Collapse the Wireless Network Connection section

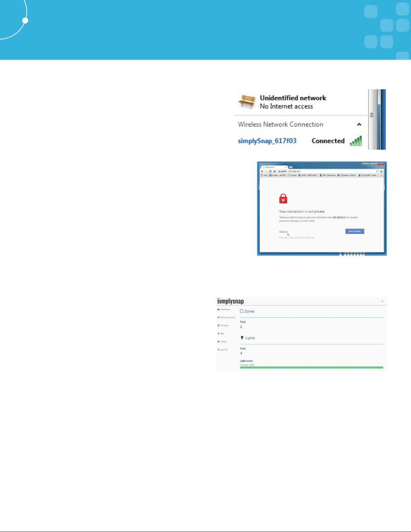359,125
